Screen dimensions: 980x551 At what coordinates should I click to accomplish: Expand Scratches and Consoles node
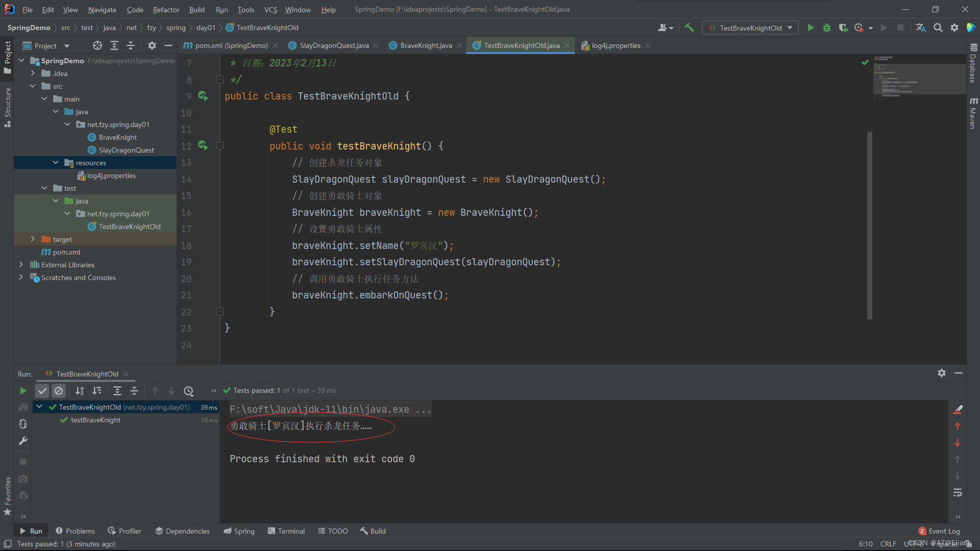(x=21, y=278)
